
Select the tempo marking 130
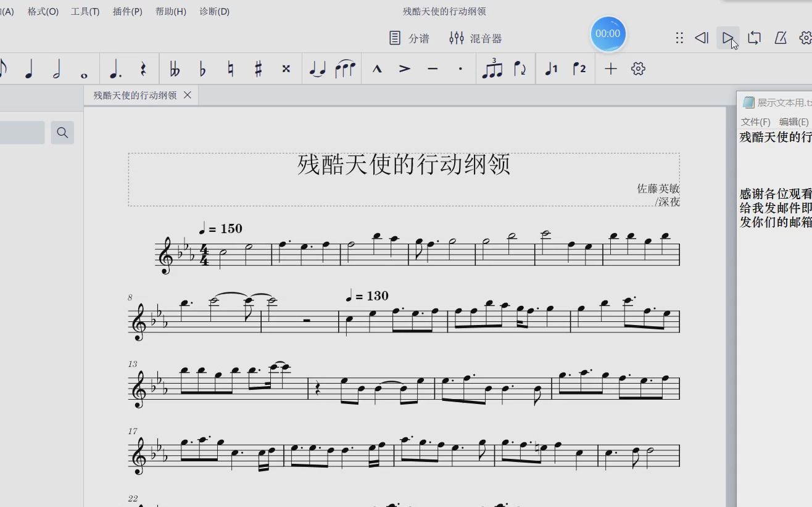coord(367,296)
